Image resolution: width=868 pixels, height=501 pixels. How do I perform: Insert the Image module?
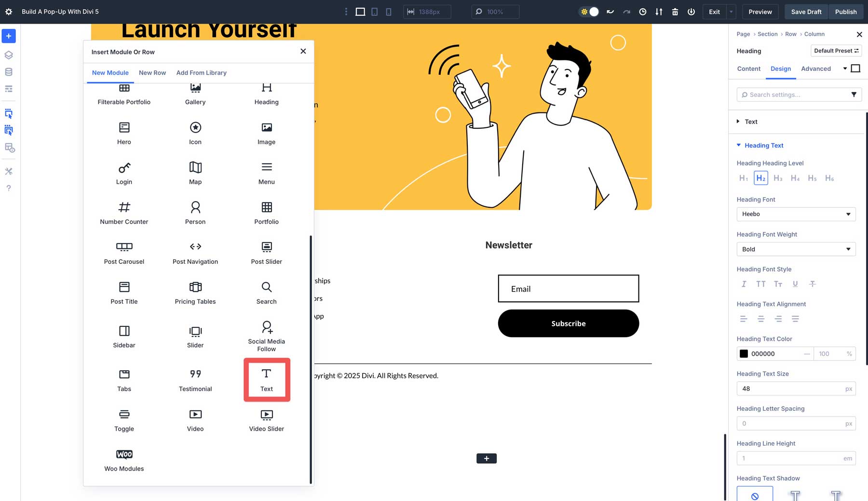266,133
